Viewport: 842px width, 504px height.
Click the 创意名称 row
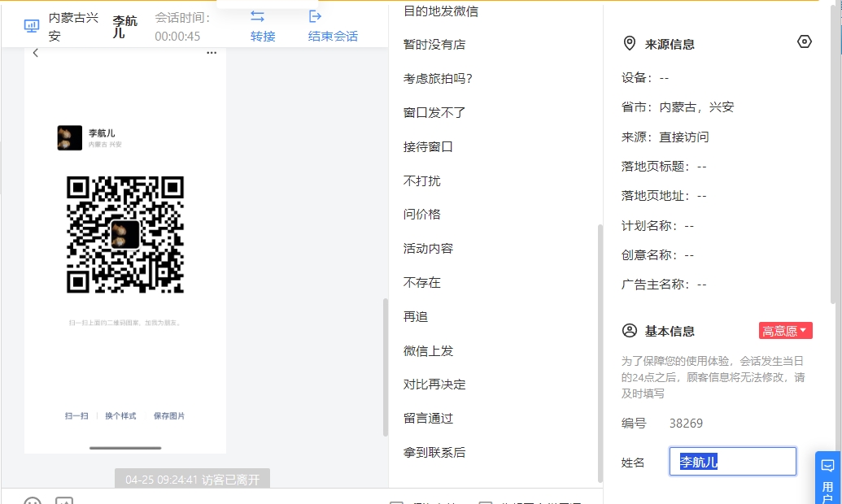pyautogui.click(x=658, y=255)
